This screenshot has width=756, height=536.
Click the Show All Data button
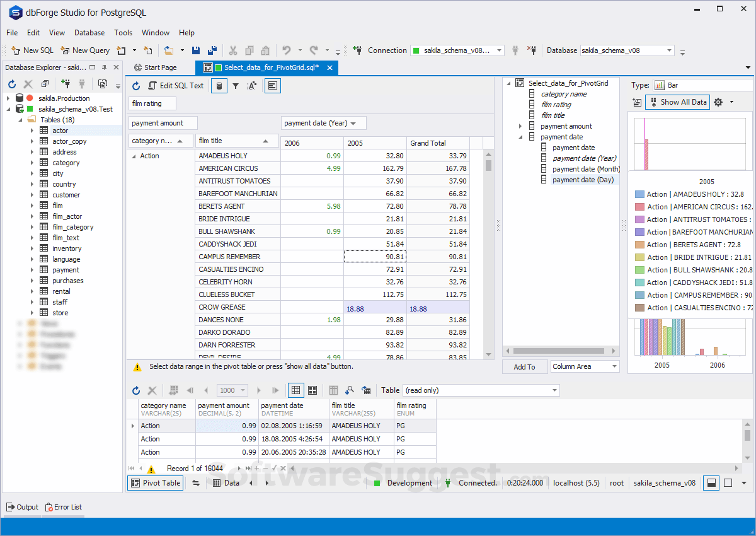click(677, 102)
